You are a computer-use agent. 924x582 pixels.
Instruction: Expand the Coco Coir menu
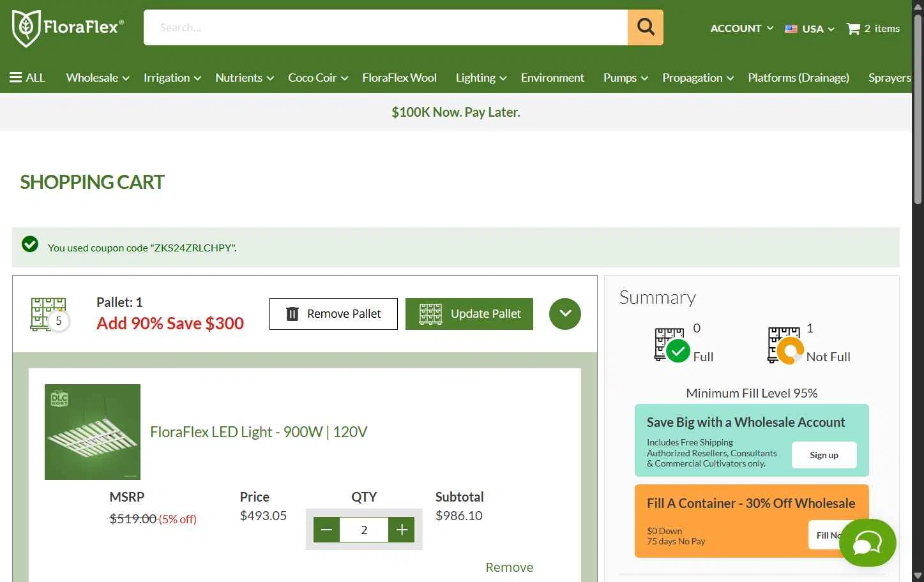[x=318, y=78]
